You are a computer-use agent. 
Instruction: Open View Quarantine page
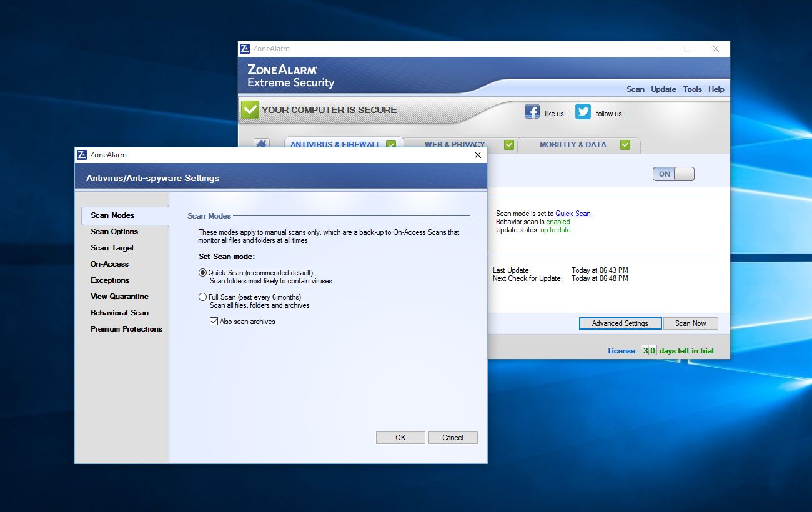point(119,297)
